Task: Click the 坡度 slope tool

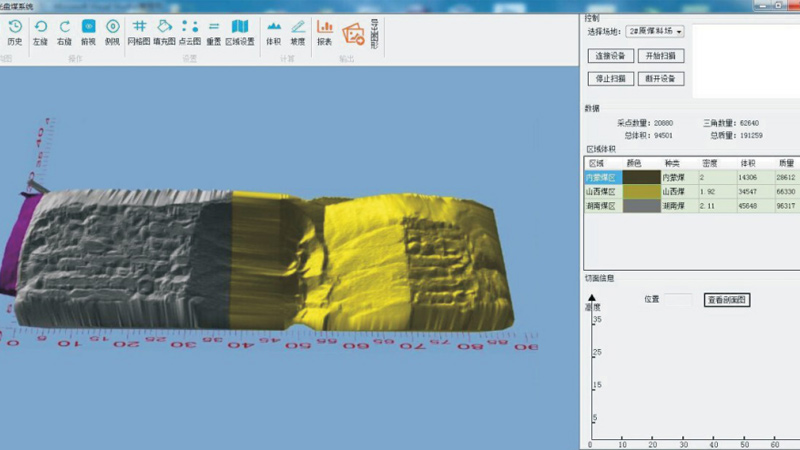Action: click(298, 32)
